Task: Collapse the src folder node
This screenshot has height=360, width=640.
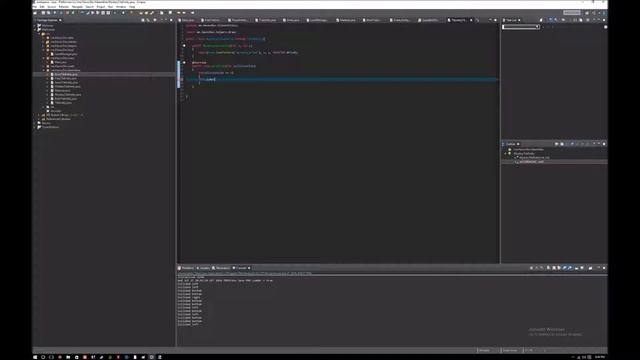Action: (39, 34)
